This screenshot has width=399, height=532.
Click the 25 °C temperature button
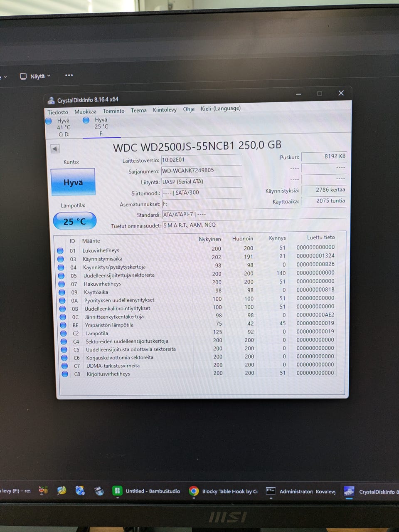75,221
